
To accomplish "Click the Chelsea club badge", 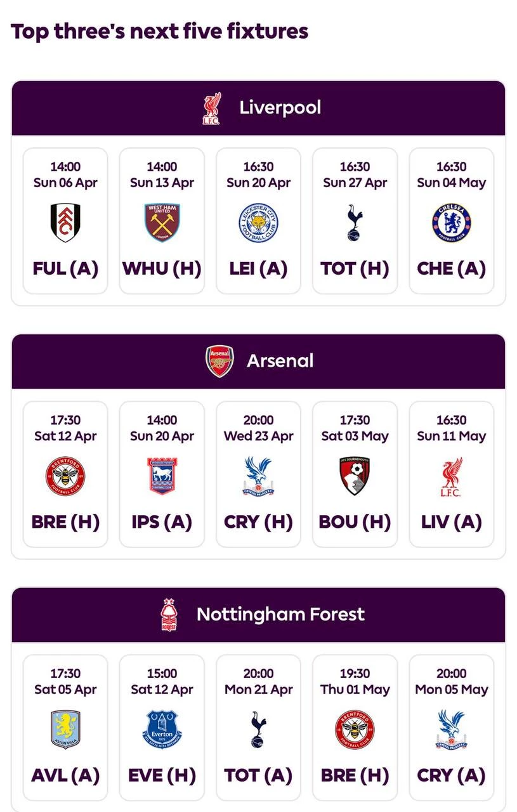I will click(x=451, y=223).
